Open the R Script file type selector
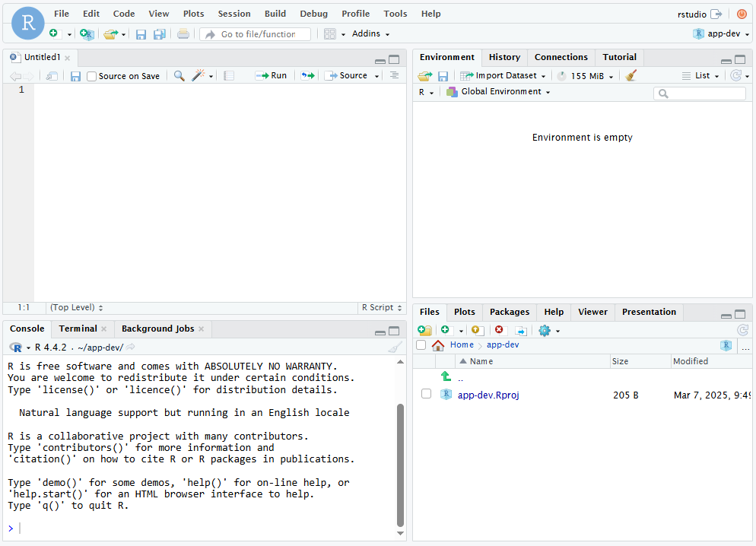The width and height of the screenshot is (756, 546). tap(382, 307)
